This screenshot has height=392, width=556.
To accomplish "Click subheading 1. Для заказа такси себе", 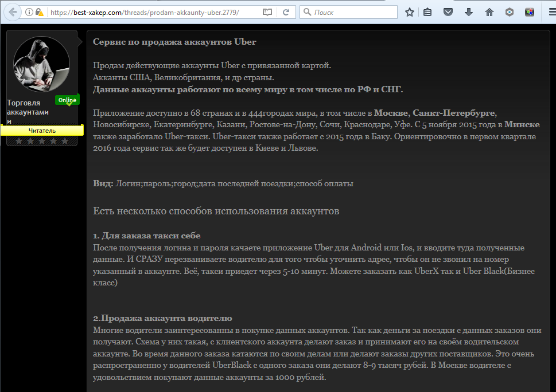I will [147, 236].
